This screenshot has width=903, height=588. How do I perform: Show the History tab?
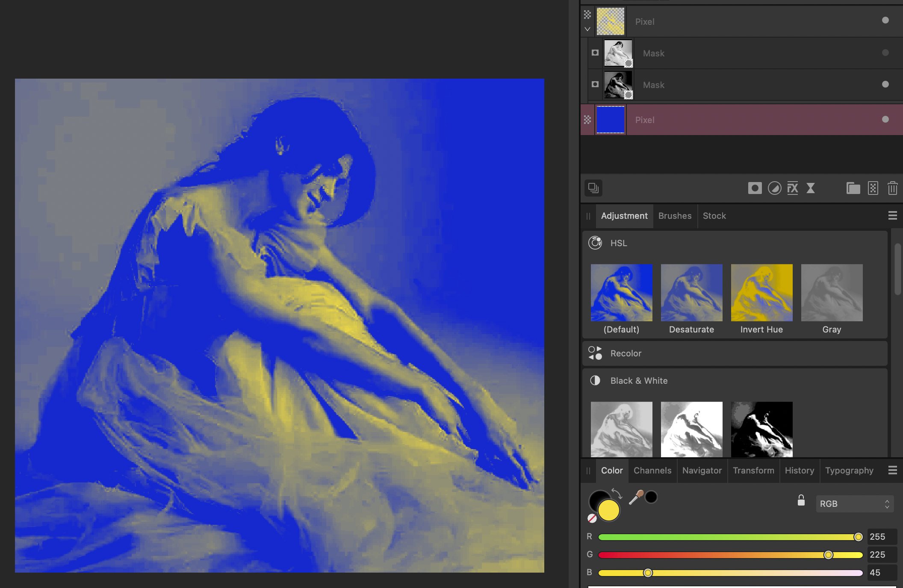tap(800, 470)
